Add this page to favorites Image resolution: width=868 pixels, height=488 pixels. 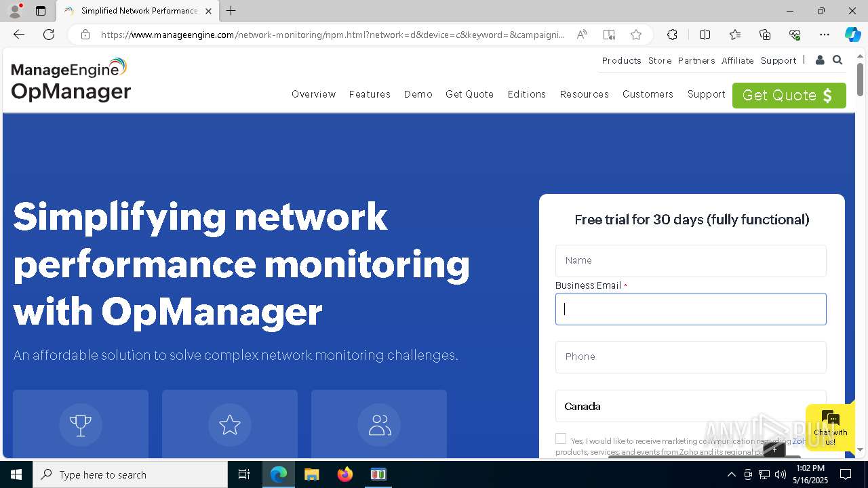click(x=636, y=35)
